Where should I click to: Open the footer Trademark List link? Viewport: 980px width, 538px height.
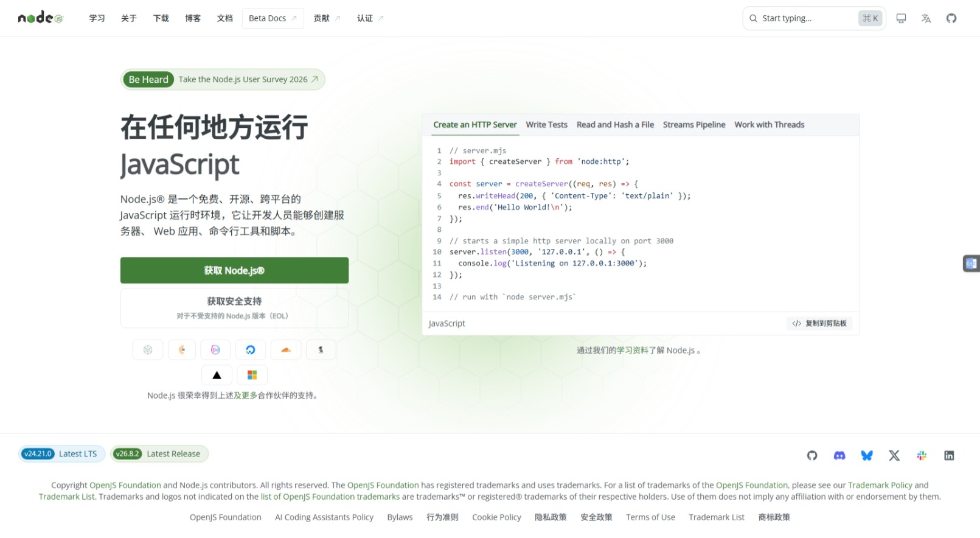click(717, 517)
